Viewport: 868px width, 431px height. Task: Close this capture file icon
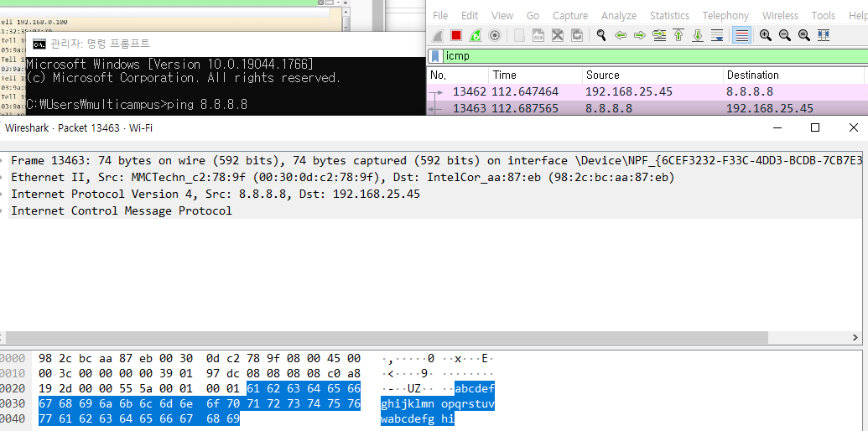tap(558, 35)
